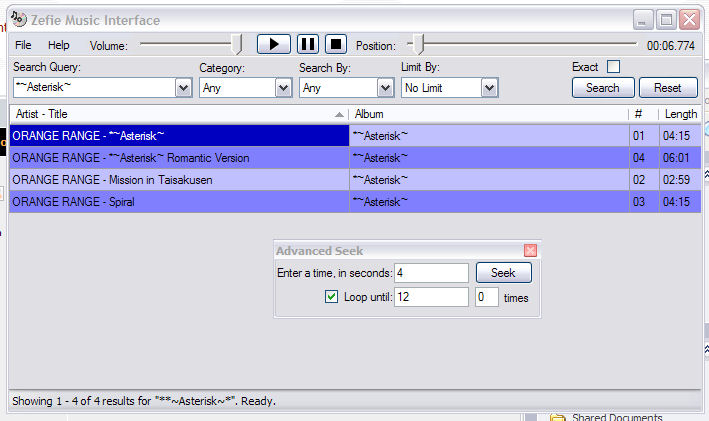Close the Advanced Seek panel
709x421 pixels.
pos(530,251)
